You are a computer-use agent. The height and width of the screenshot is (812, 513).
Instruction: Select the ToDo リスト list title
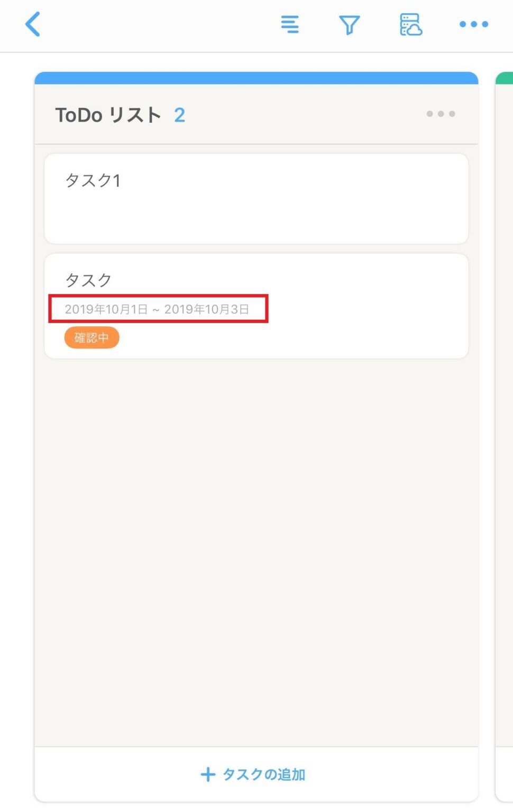[108, 115]
